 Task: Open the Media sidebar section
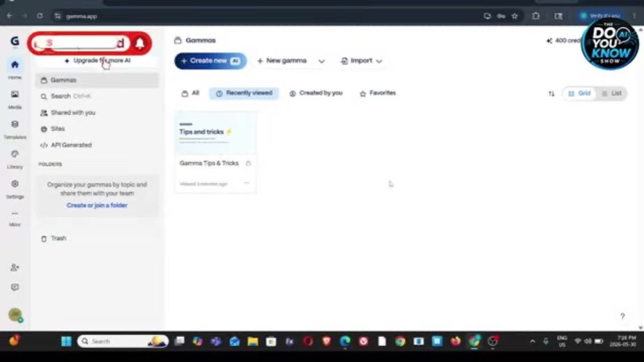15,95
